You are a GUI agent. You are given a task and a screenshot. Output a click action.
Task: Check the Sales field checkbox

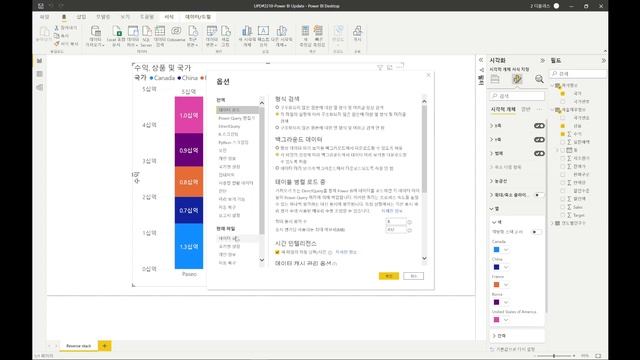click(563, 207)
